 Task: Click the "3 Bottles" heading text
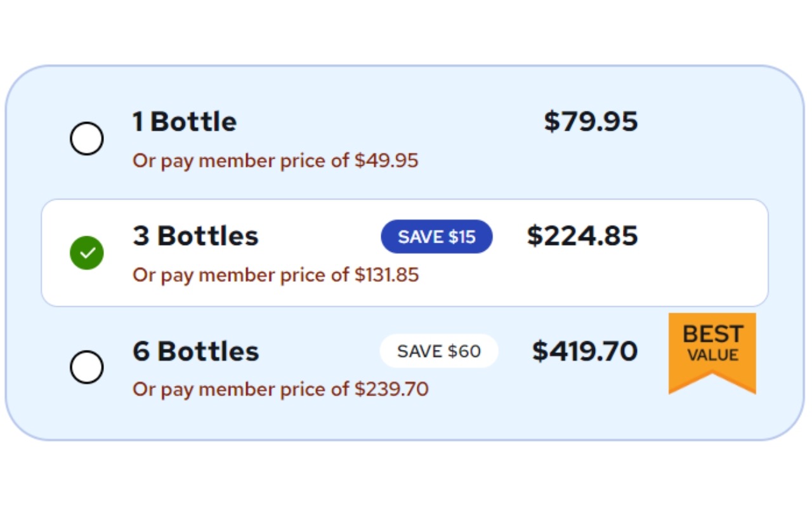(x=195, y=236)
